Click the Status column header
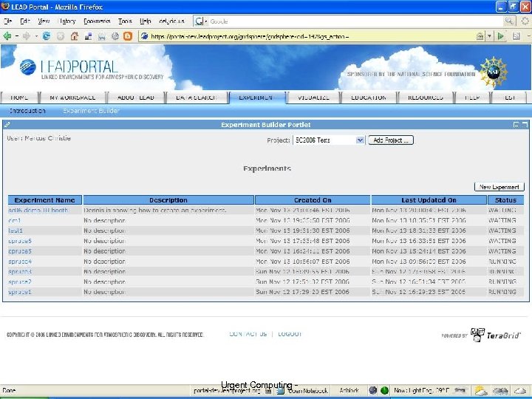The width and height of the screenshot is (532, 399). [x=505, y=200]
